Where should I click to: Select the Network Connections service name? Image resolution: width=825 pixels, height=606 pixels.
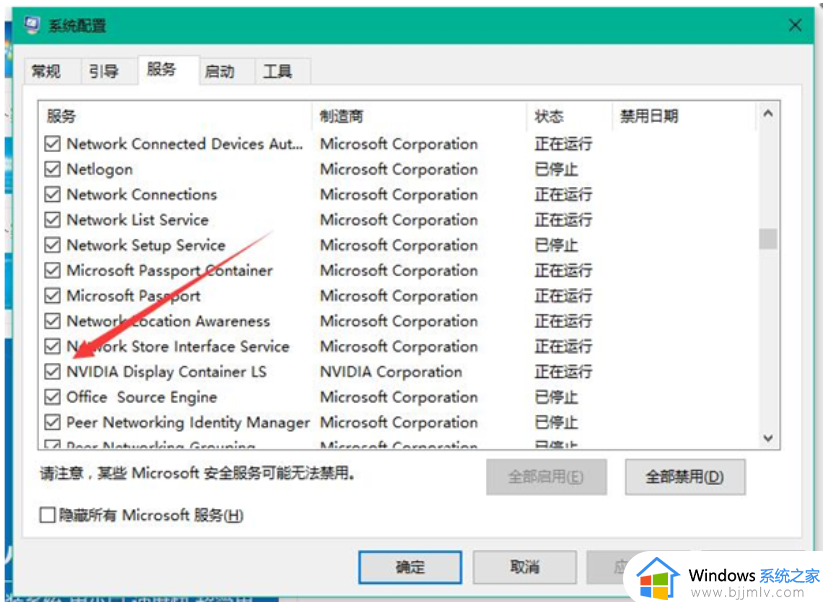click(142, 194)
